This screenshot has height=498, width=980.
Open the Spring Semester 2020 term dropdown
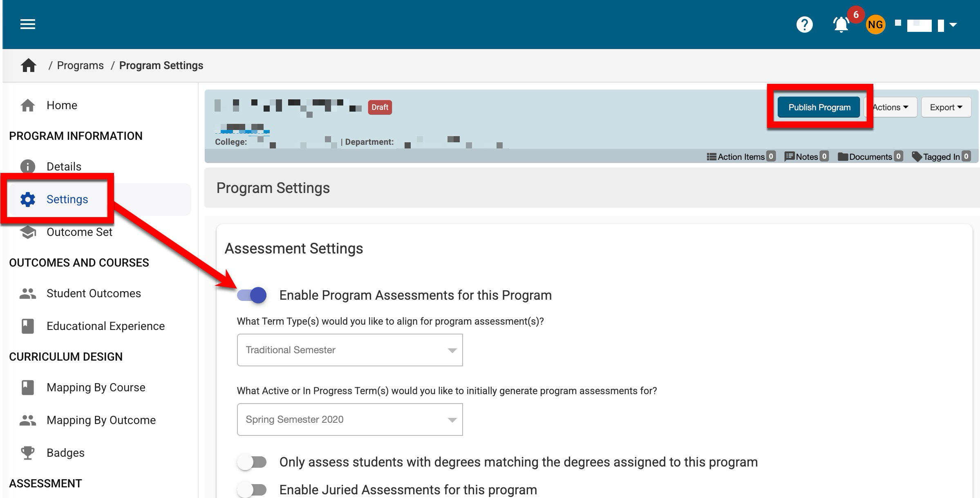coord(350,419)
